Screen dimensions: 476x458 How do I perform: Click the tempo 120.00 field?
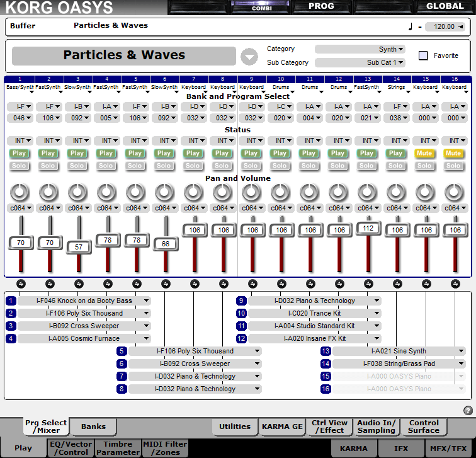tap(445, 26)
